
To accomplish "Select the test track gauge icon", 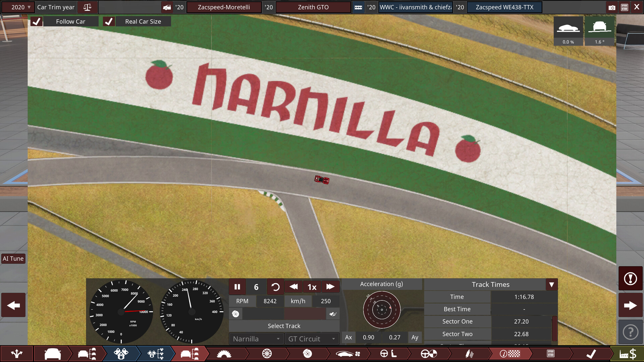I will click(510, 354).
